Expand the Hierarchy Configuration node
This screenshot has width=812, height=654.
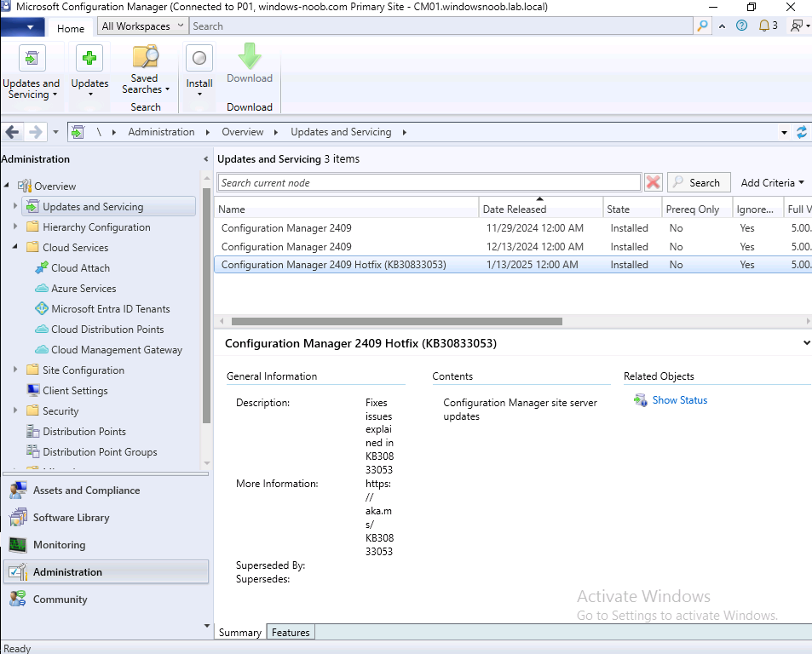click(15, 227)
